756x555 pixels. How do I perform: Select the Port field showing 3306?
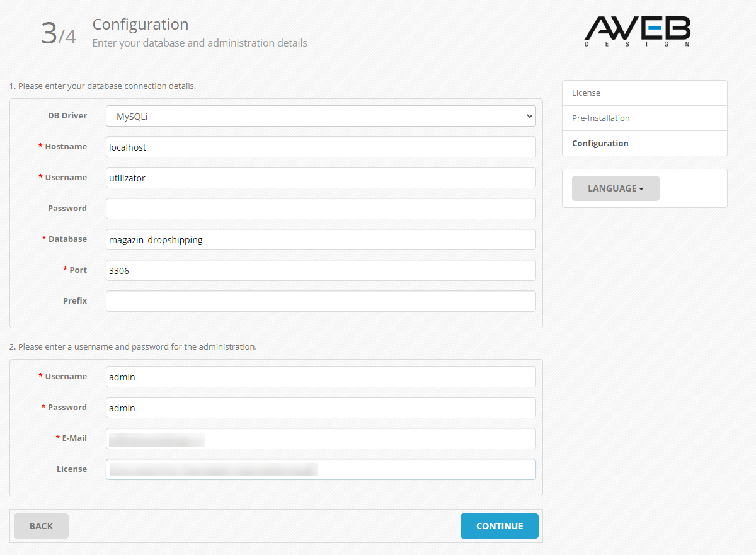coord(321,270)
